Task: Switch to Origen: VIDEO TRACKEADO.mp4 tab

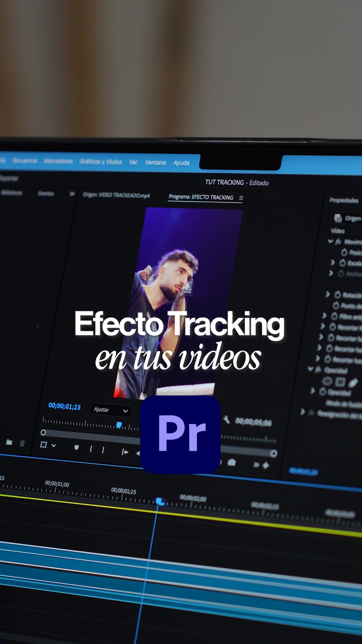Action: tap(116, 195)
